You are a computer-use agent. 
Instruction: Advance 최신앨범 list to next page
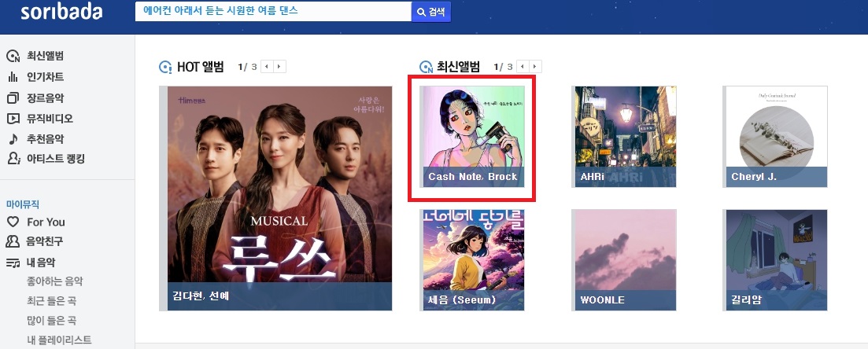coord(535,67)
